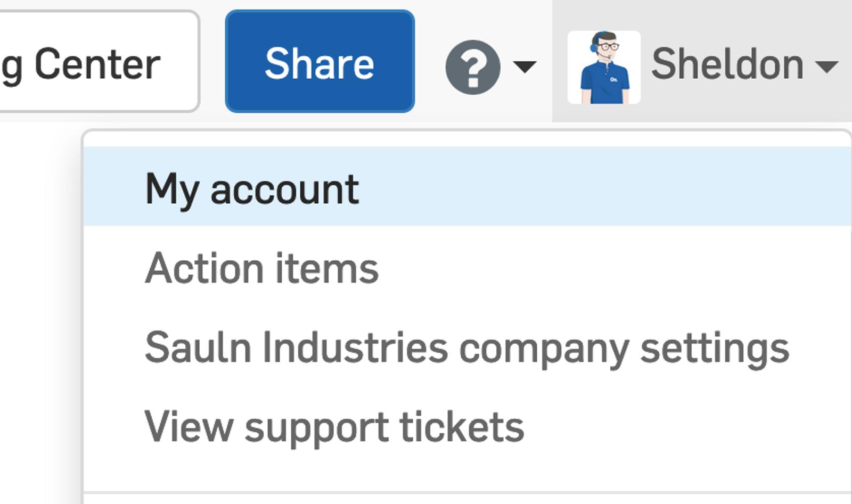Go to company settings for Sauln Industries

(466, 348)
